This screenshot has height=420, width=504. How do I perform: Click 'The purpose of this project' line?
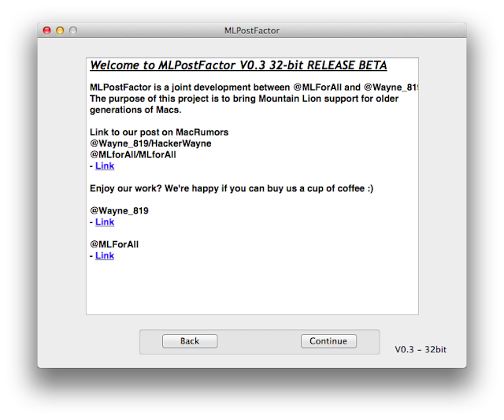[244, 98]
